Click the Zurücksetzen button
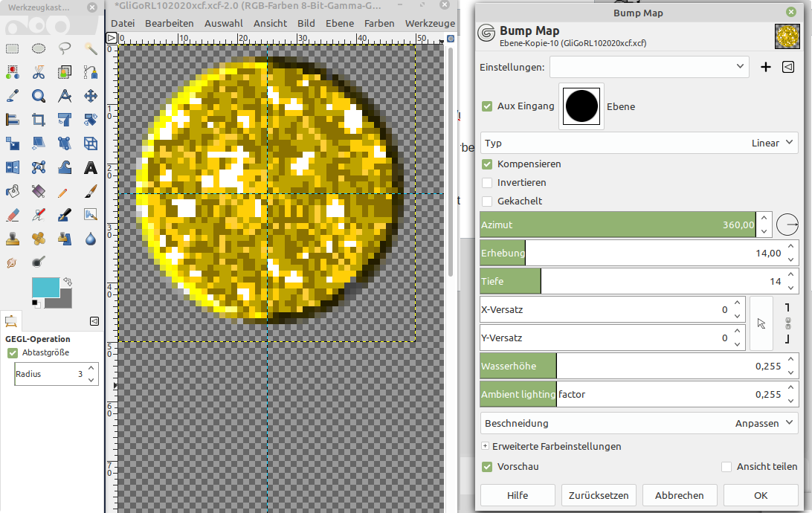This screenshot has width=812, height=513. [x=599, y=495]
